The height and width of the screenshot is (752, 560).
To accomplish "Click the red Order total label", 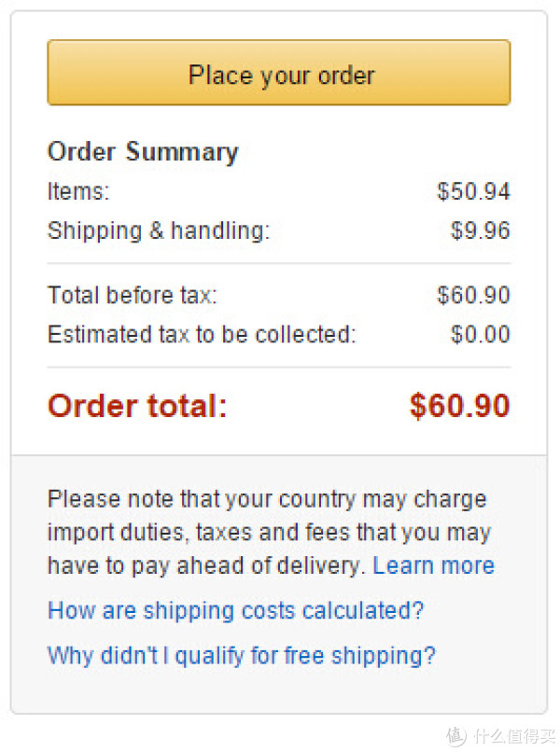I will click(137, 406).
